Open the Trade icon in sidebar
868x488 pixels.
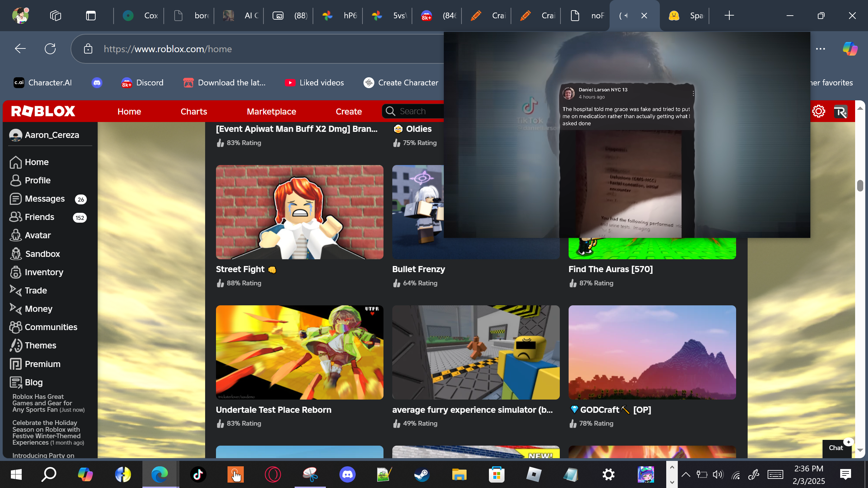16,290
